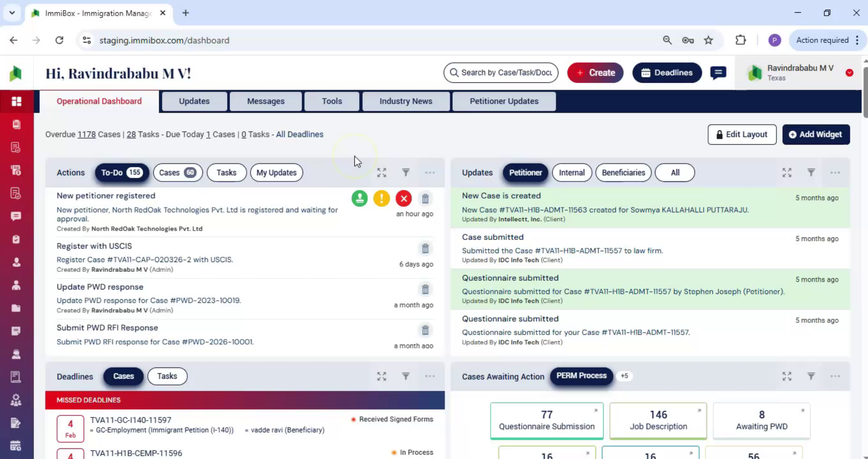
Task: Switch to the Industry News tab
Action: tap(406, 101)
